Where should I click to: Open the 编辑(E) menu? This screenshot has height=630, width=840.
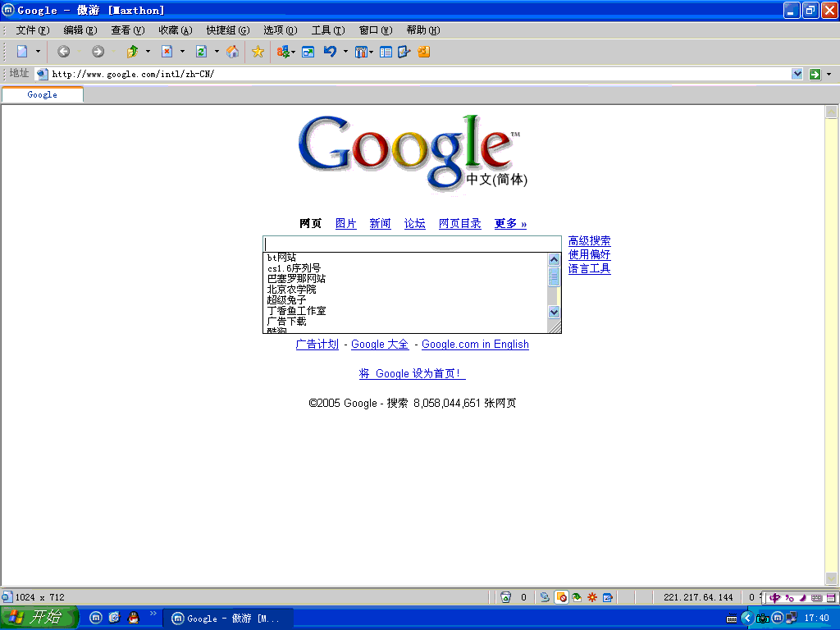pyautogui.click(x=80, y=30)
